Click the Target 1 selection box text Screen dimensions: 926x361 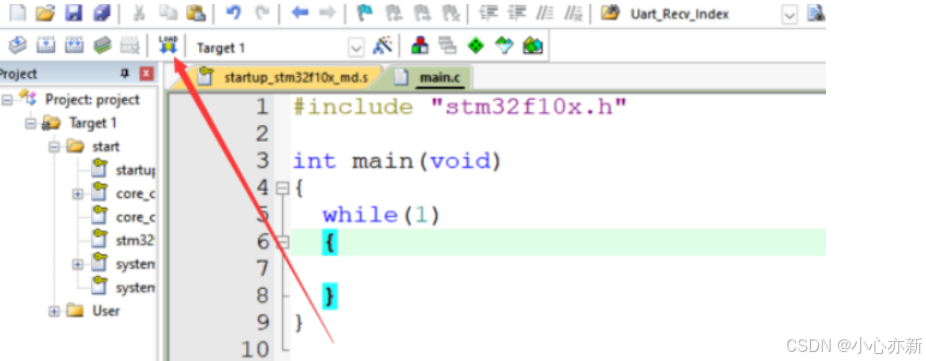(x=221, y=48)
